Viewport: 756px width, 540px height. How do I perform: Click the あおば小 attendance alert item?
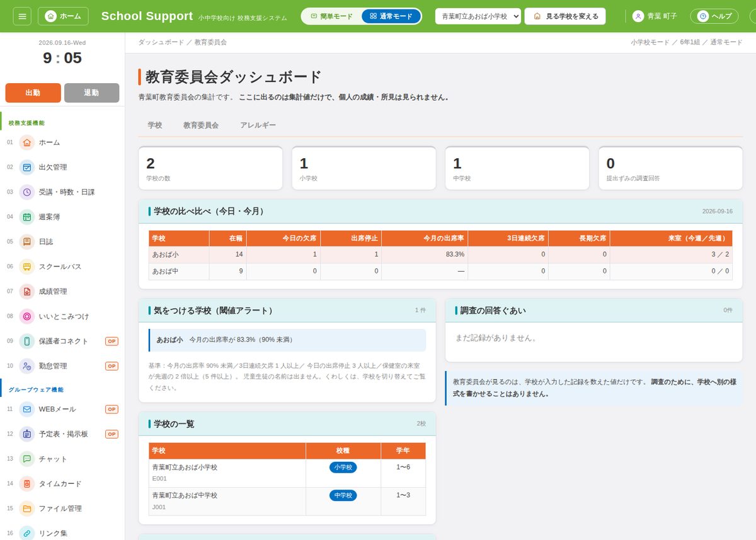287,340
